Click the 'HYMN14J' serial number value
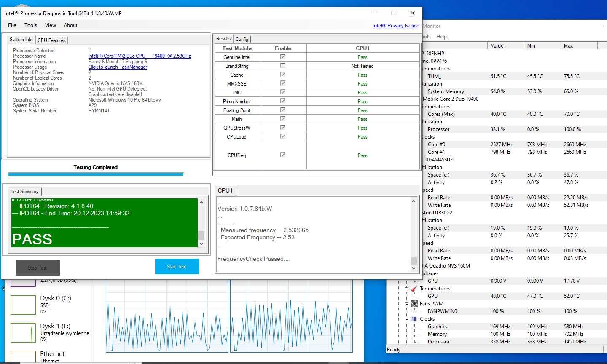The height and width of the screenshot is (364, 607). (99, 111)
